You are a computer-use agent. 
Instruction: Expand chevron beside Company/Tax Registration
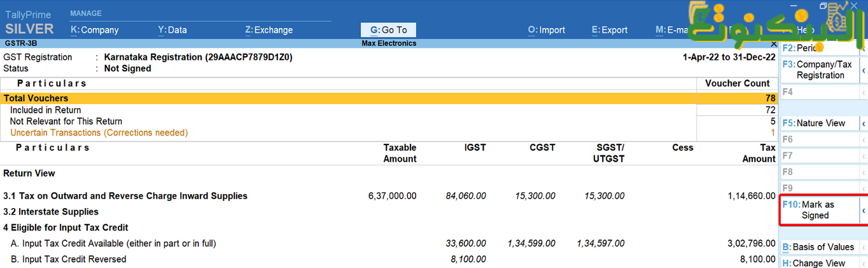coord(864,69)
